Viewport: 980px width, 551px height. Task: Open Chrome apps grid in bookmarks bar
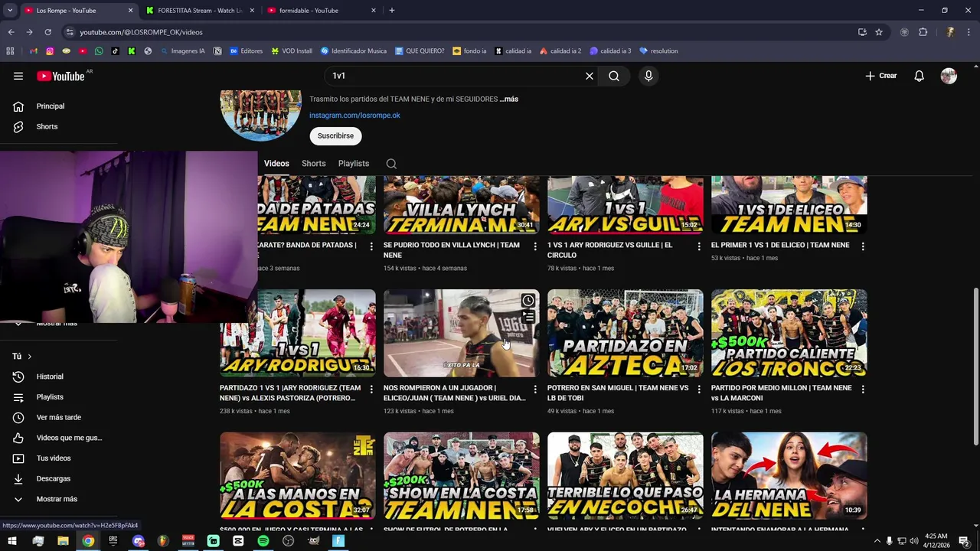pos(10,51)
